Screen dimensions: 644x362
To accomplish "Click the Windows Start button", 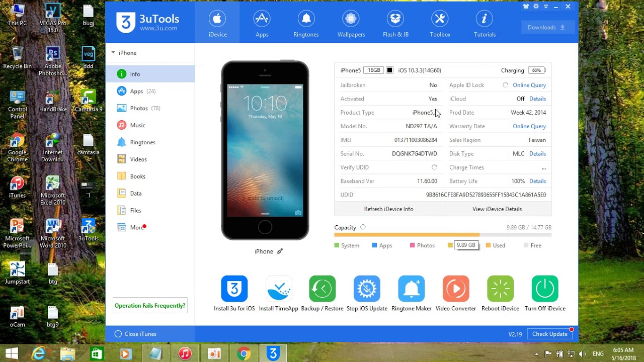I will [12, 354].
